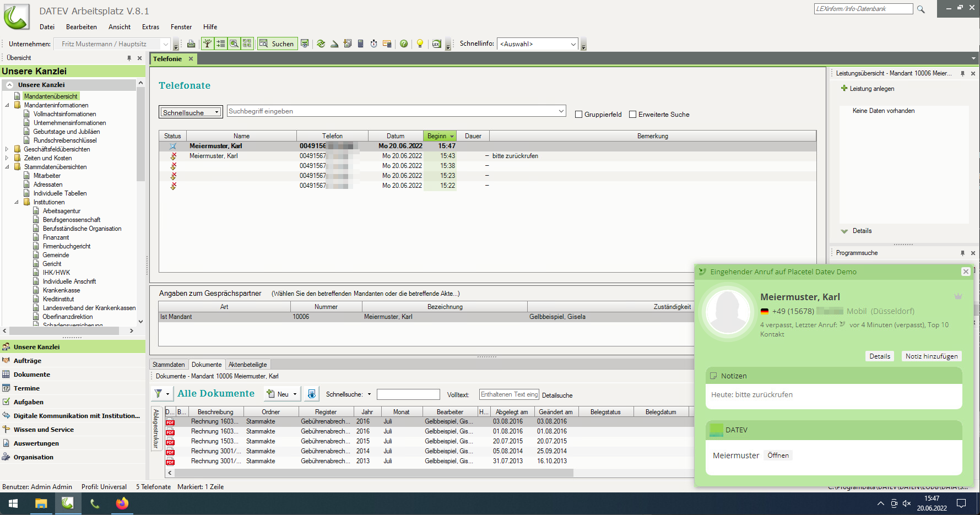Switch to the Aktenbeteiligte tab
The height and width of the screenshot is (515, 980).
point(248,365)
